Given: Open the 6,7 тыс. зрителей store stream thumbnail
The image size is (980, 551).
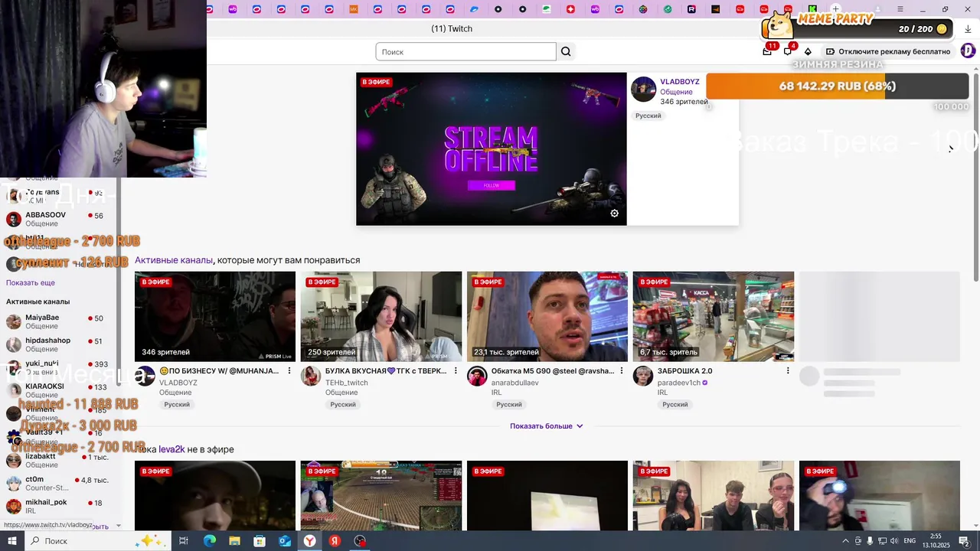Looking at the screenshot, I should 714,317.
